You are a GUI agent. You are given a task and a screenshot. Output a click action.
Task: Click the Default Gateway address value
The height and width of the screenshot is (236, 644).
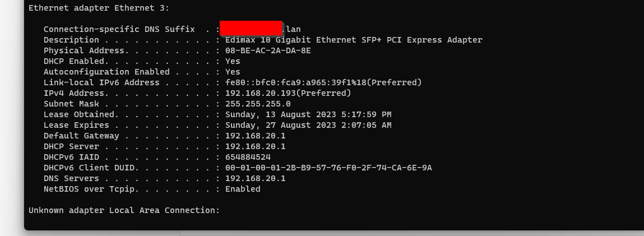(255, 136)
